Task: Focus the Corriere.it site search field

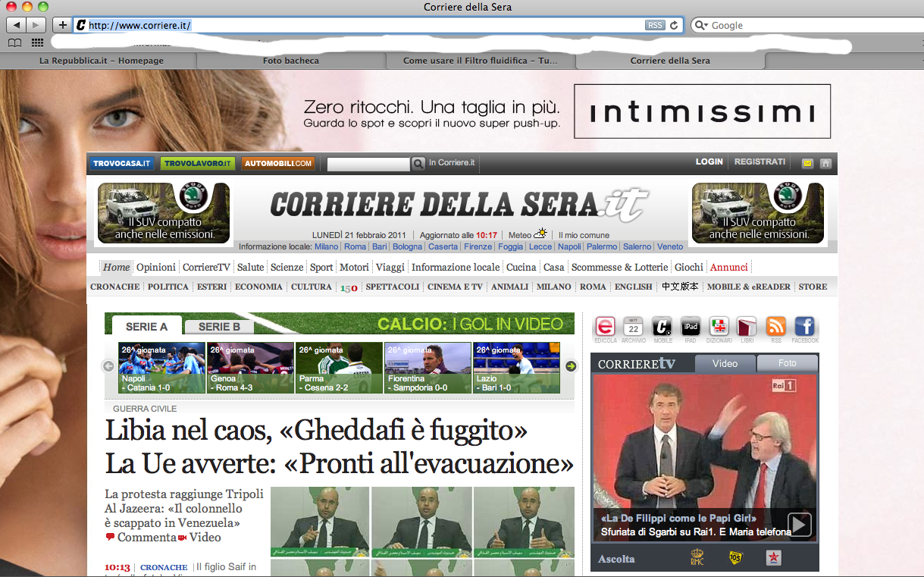Action: point(368,164)
